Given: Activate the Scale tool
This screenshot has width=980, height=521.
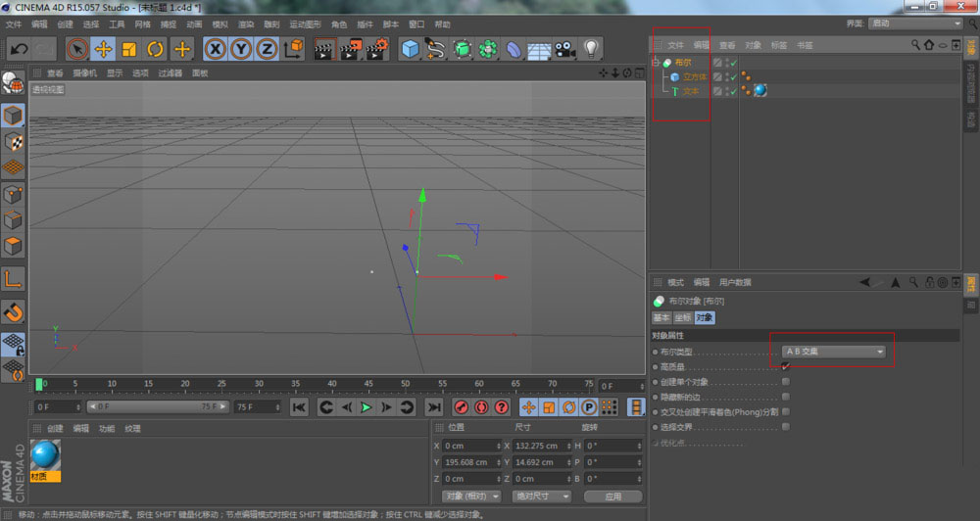Looking at the screenshot, I should (x=129, y=49).
